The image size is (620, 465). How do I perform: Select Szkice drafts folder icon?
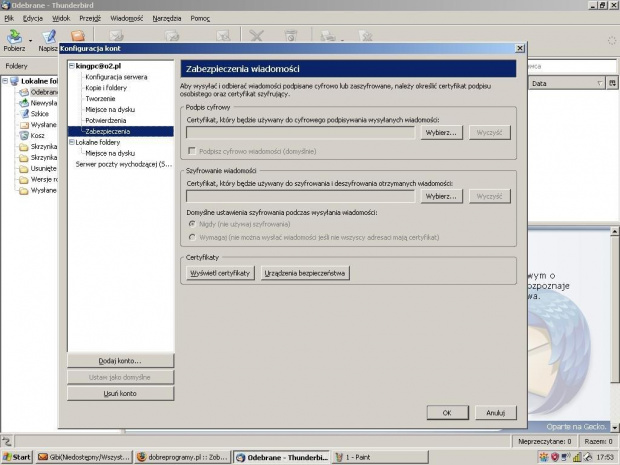[24, 114]
